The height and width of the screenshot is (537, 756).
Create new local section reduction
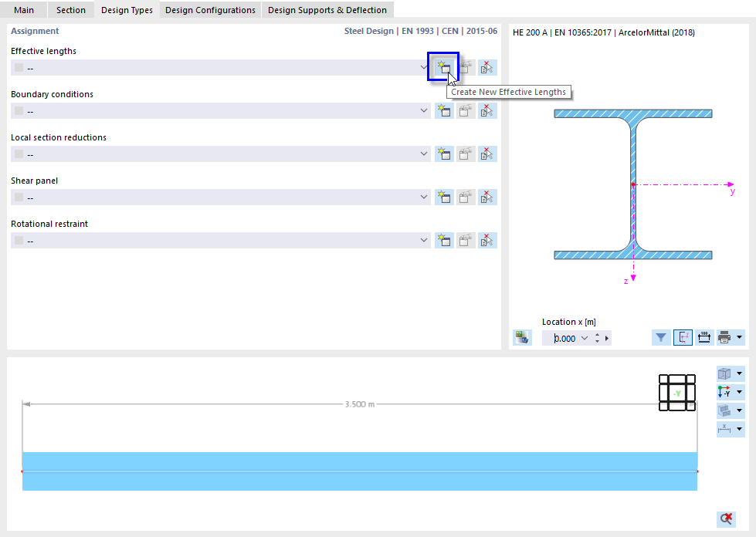coord(444,154)
